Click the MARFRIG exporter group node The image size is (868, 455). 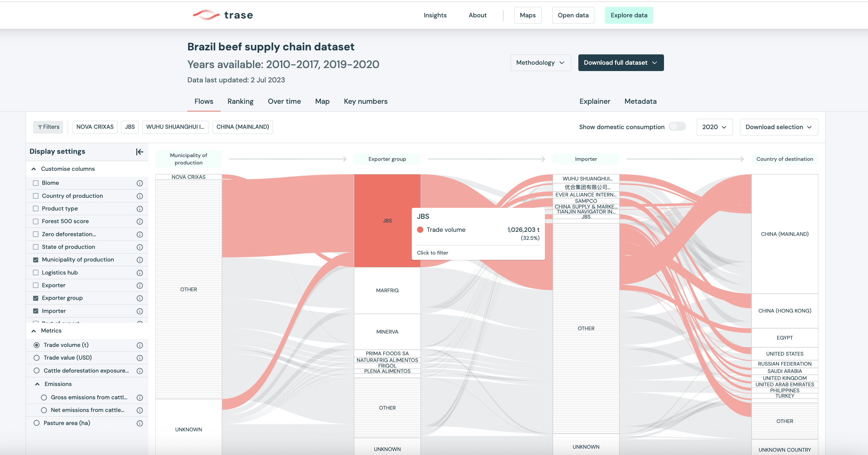click(387, 291)
